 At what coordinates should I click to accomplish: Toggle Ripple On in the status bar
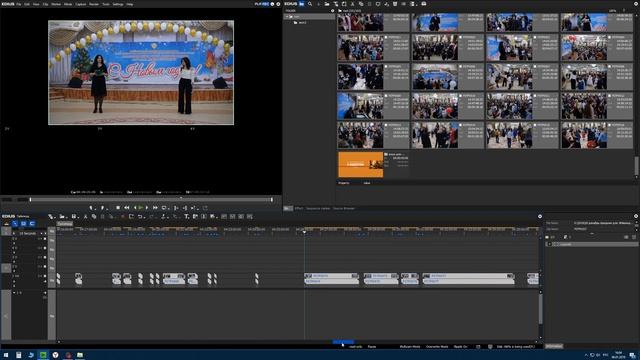pos(460,347)
